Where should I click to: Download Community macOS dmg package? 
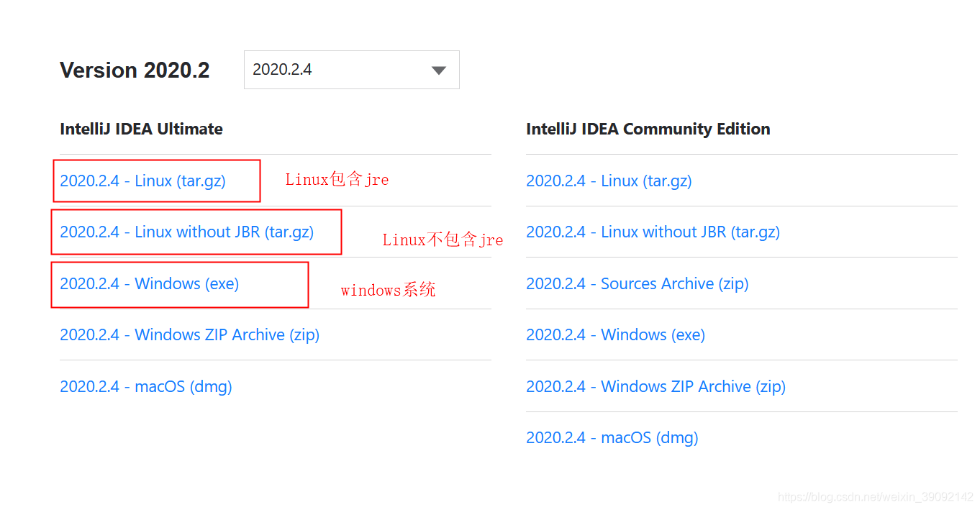(x=612, y=437)
